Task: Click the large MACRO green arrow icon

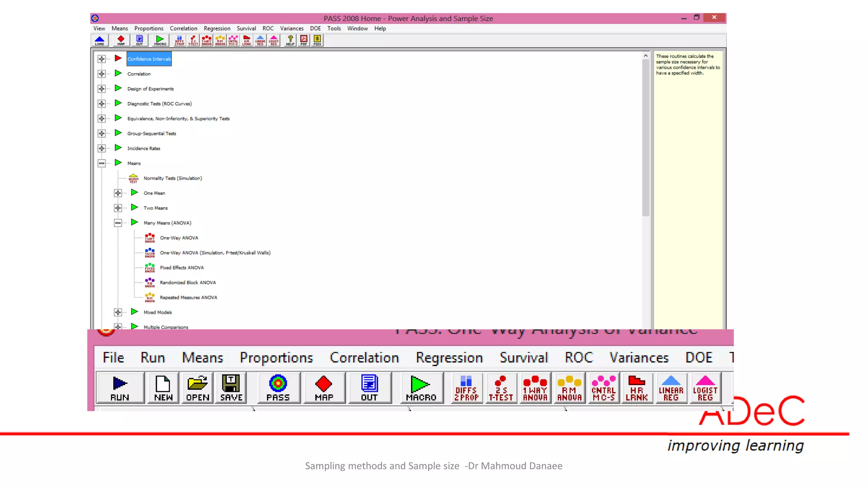Action: 421,388
